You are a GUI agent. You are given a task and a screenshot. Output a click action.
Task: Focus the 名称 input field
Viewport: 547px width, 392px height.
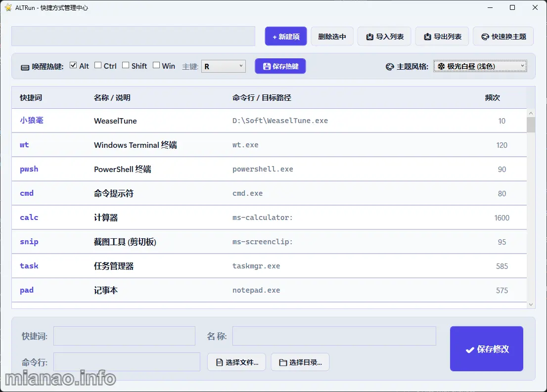[x=334, y=336]
